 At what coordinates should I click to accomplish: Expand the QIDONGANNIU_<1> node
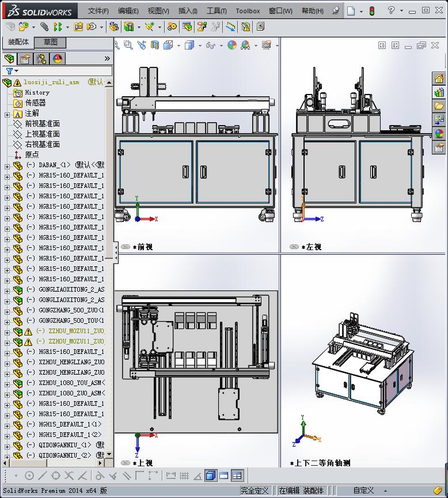tap(7, 447)
